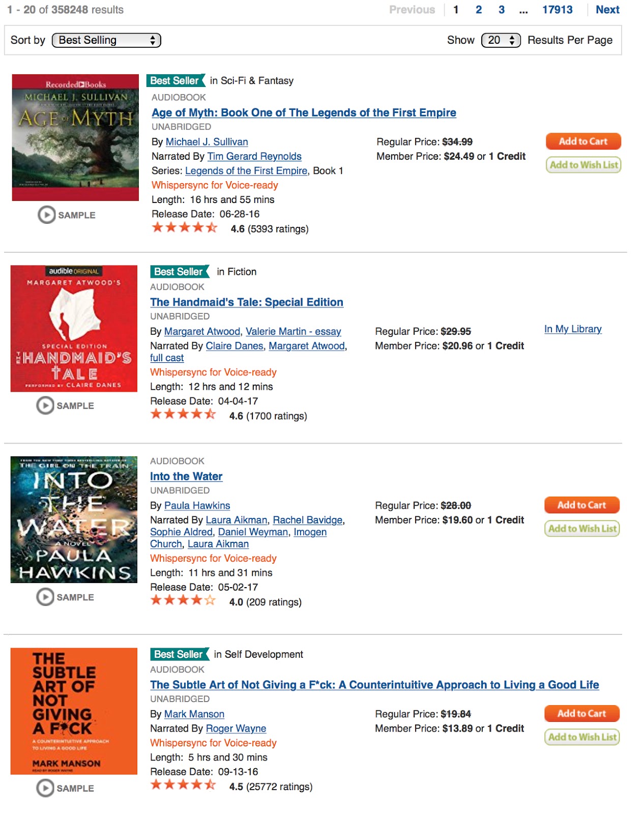The width and height of the screenshot is (644, 814).
Task: Play sample for Age of Myth
Action: (66, 215)
